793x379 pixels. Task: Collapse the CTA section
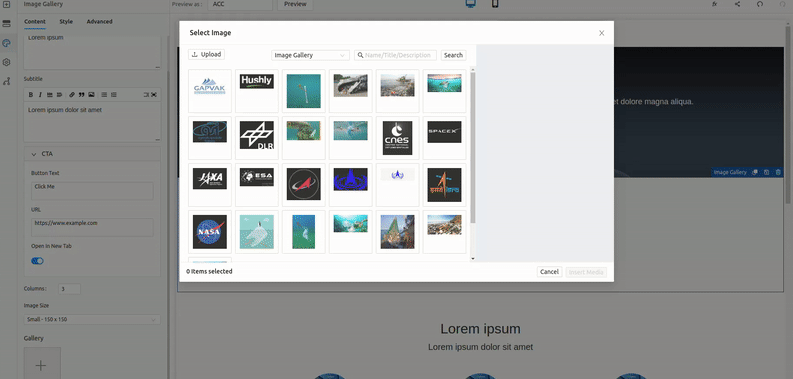pos(92,154)
